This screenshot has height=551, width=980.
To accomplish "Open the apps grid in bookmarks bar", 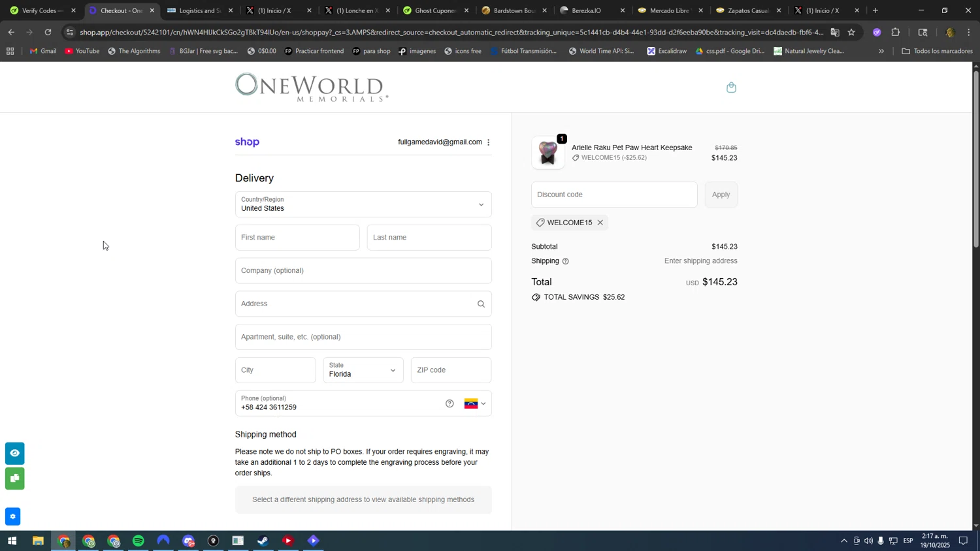I will click(x=10, y=51).
